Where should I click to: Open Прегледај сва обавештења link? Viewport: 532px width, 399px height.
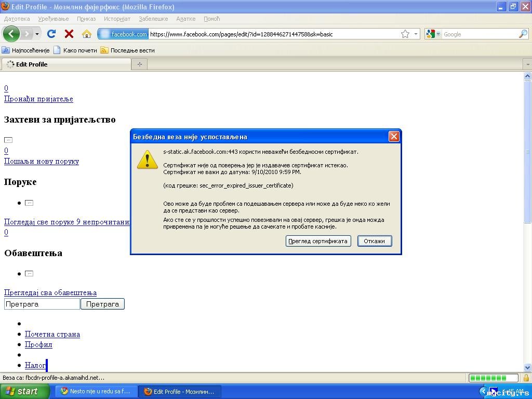50,292
